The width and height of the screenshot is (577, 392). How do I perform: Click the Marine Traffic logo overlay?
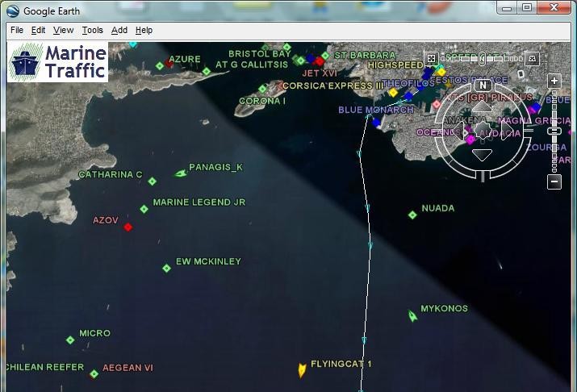tap(58, 62)
